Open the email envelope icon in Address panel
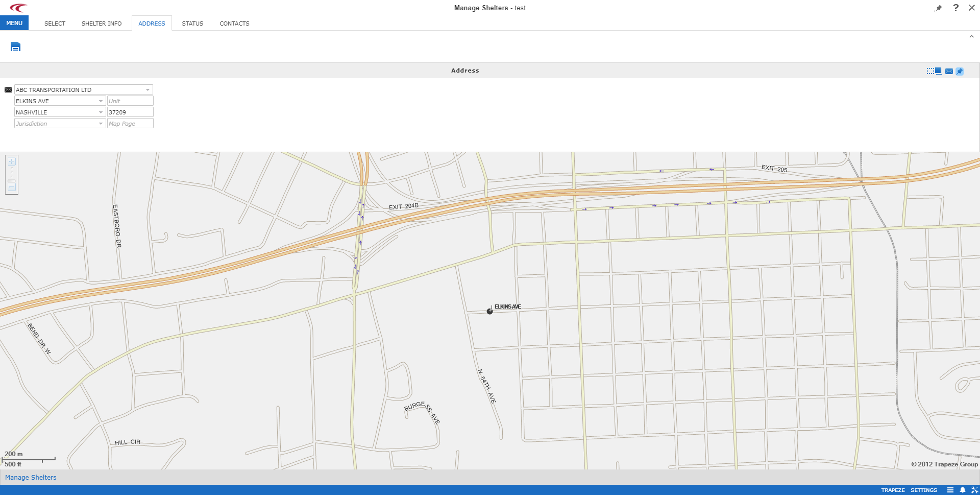This screenshot has width=980, height=495. pyautogui.click(x=948, y=71)
